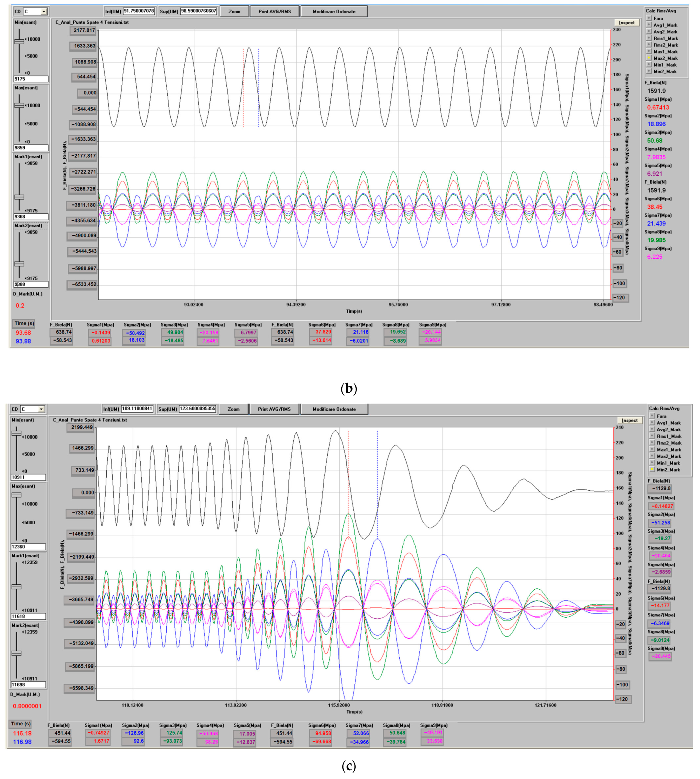The image size is (700, 779).
Task: Open the CD dropdown in upper window
Action: (44, 12)
